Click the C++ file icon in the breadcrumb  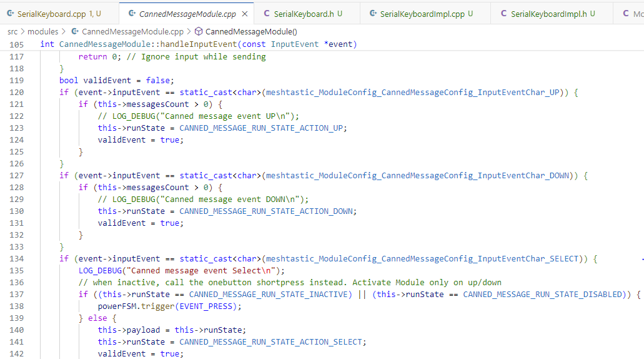click(75, 31)
